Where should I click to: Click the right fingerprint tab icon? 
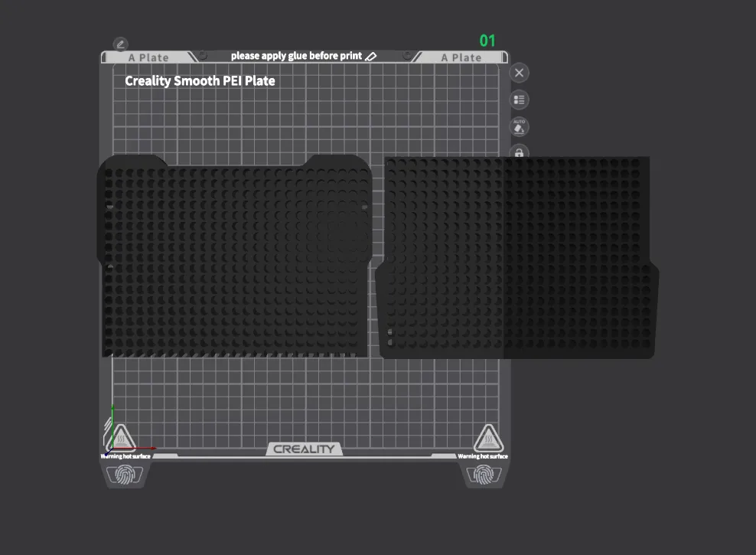[x=484, y=475]
